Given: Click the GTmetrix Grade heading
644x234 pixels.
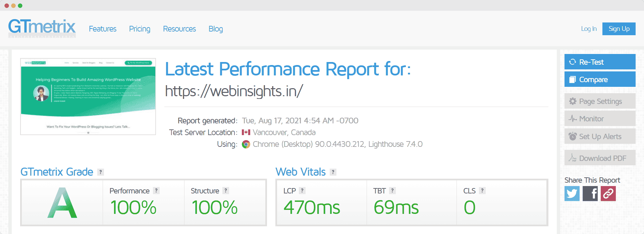Looking at the screenshot, I should (57, 172).
